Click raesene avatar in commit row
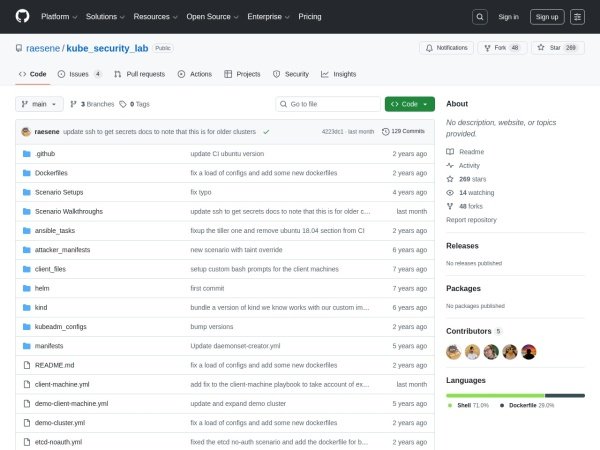The height and width of the screenshot is (450, 600). [26, 132]
